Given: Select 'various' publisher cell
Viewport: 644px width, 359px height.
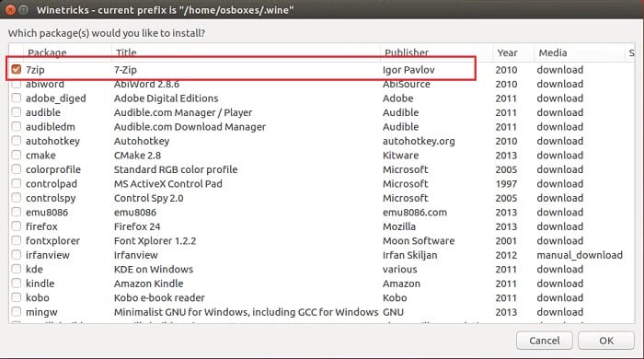Looking at the screenshot, I should (399, 269).
